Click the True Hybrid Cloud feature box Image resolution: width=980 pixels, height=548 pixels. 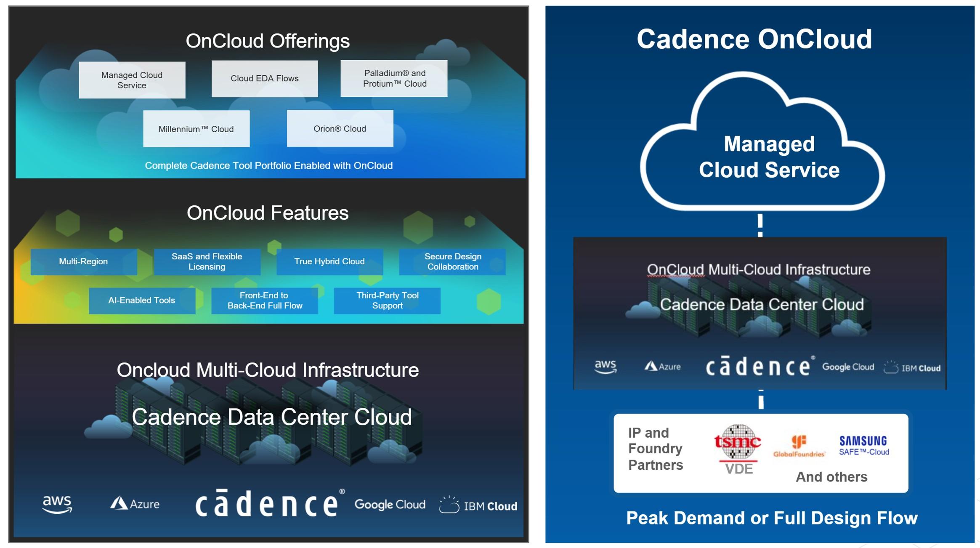coord(329,262)
